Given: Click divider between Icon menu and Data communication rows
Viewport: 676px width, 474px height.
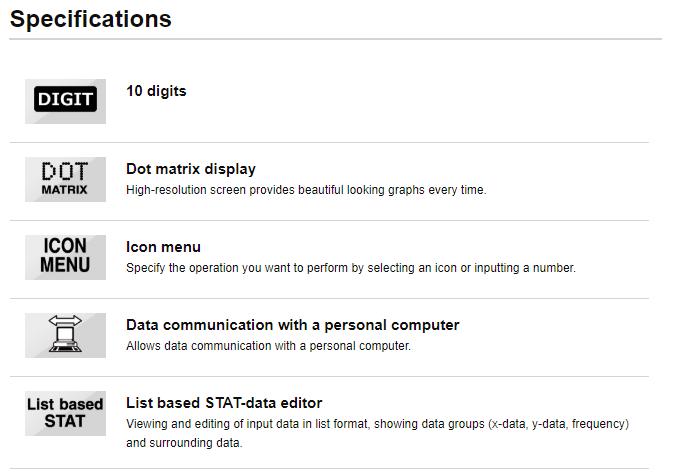Looking at the screenshot, I should tap(335, 298).
